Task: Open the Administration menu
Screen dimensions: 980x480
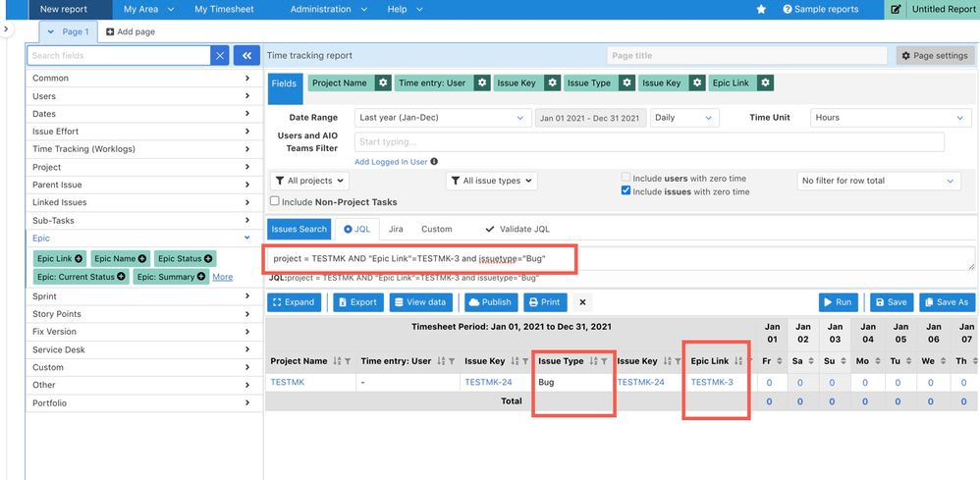Action: (329, 10)
